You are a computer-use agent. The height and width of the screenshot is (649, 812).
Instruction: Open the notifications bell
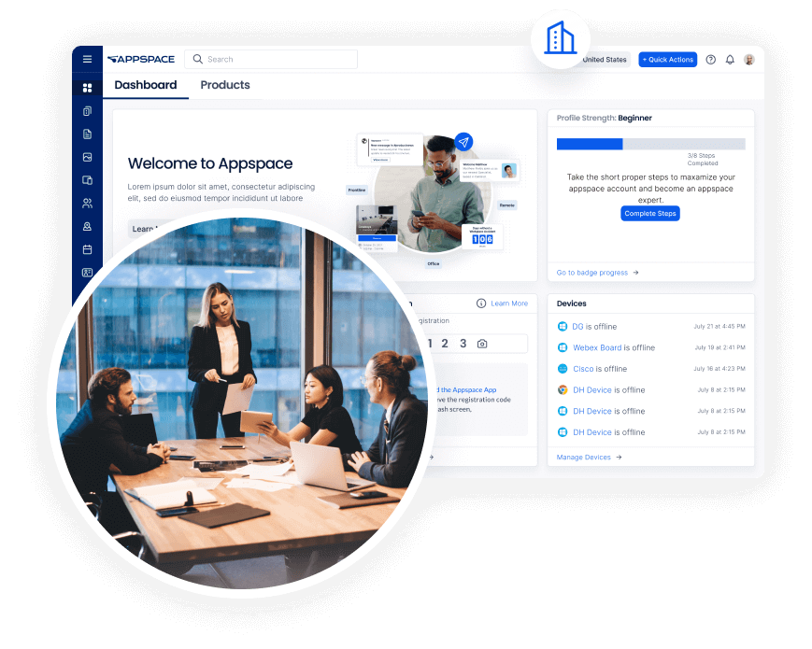(x=730, y=60)
